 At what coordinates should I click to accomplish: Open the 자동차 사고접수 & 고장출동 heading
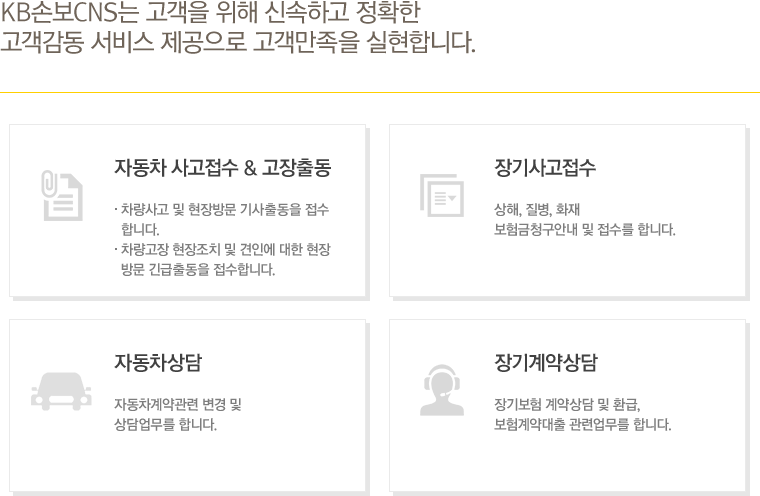click(x=222, y=168)
